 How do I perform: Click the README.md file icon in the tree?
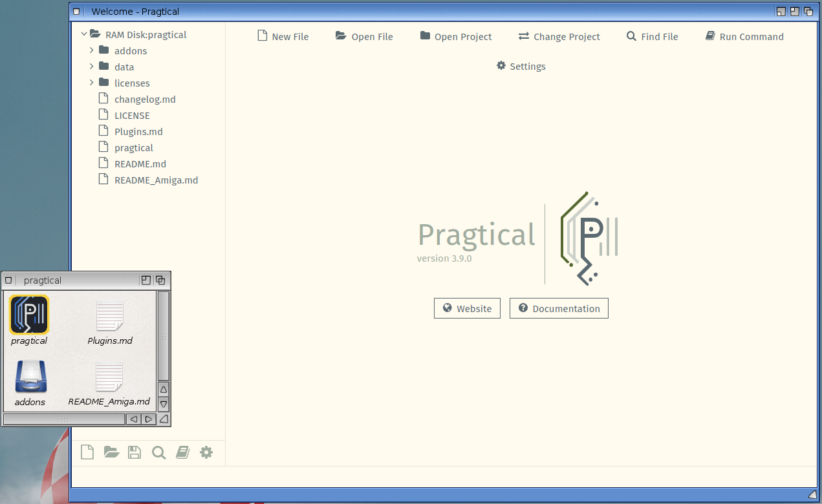[103, 163]
